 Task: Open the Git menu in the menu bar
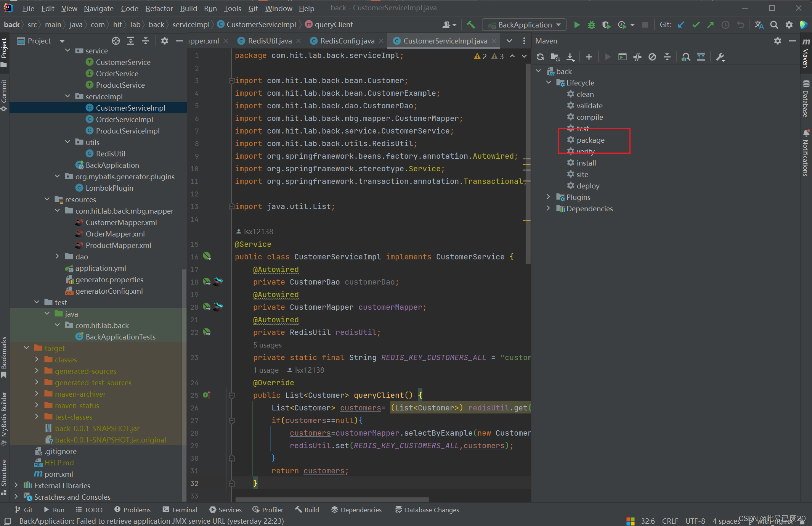(x=253, y=8)
